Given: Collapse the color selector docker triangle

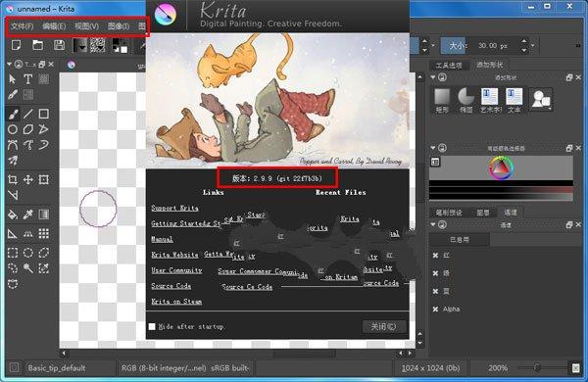Looking at the screenshot, I should (x=433, y=148).
